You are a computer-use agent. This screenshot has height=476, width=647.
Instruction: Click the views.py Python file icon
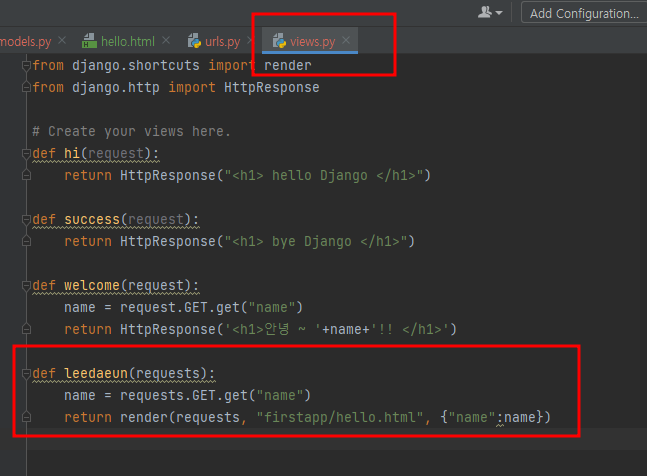click(279, 41)
